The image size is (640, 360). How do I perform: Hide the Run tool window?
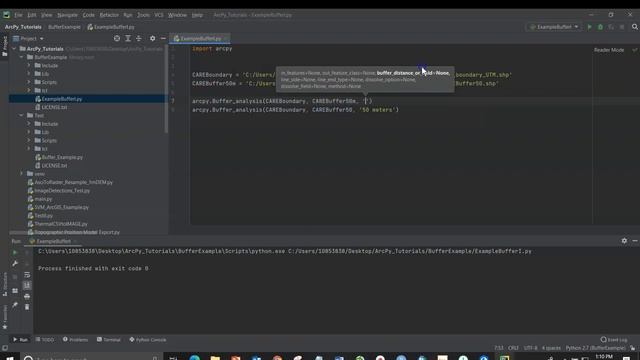635,241
